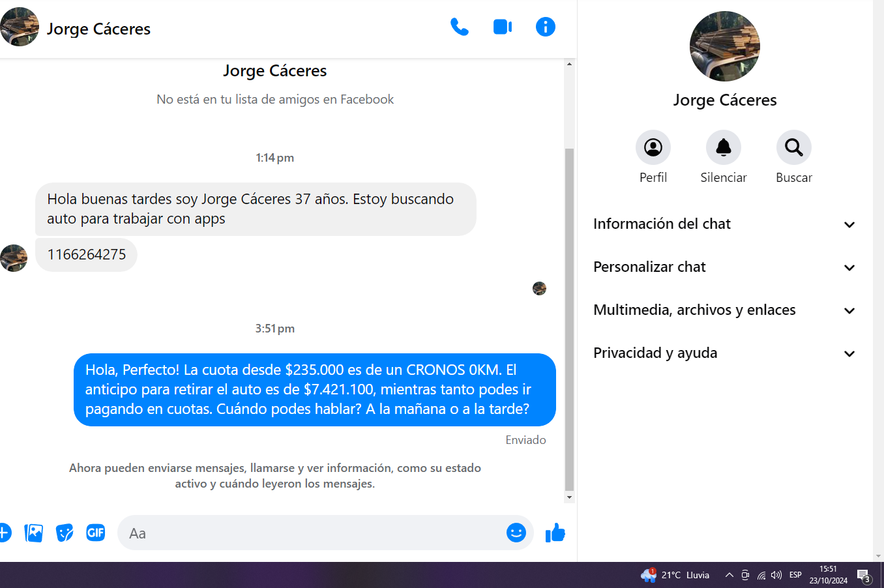Click the 3:51 pm timestamp
This screenshot has width=884, height=588.
pos(274,329)
